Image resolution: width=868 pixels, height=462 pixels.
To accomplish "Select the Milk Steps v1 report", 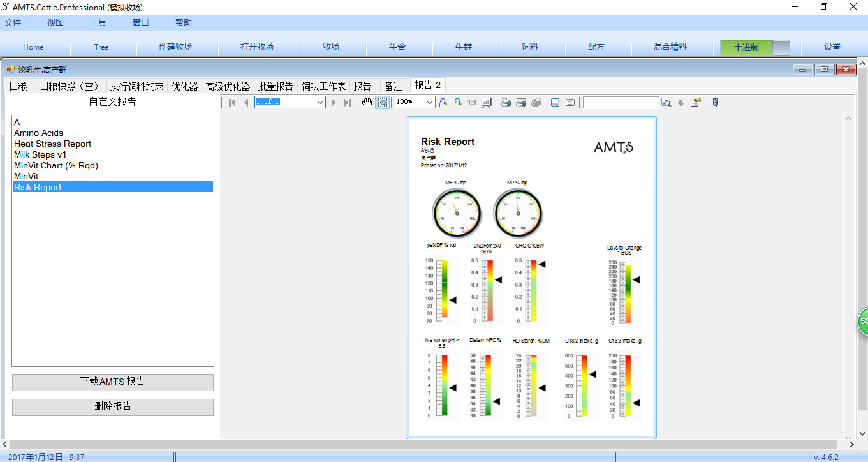I will [x=113, y=154].
